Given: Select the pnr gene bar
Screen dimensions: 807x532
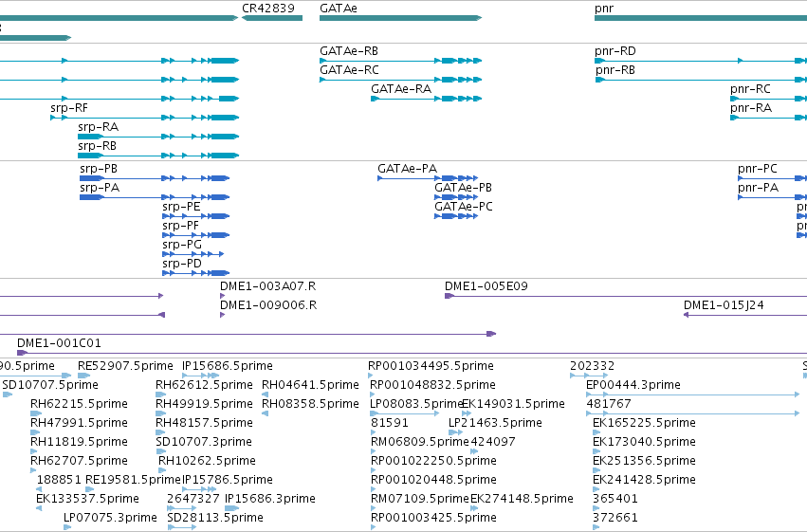Looking at the screenshot, I should click(701, 18).
